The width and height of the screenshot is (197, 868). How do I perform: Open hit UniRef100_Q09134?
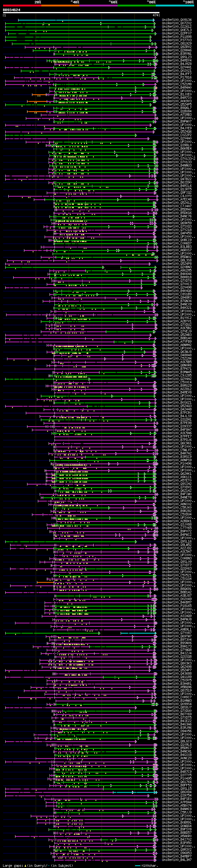click(177, 20)
